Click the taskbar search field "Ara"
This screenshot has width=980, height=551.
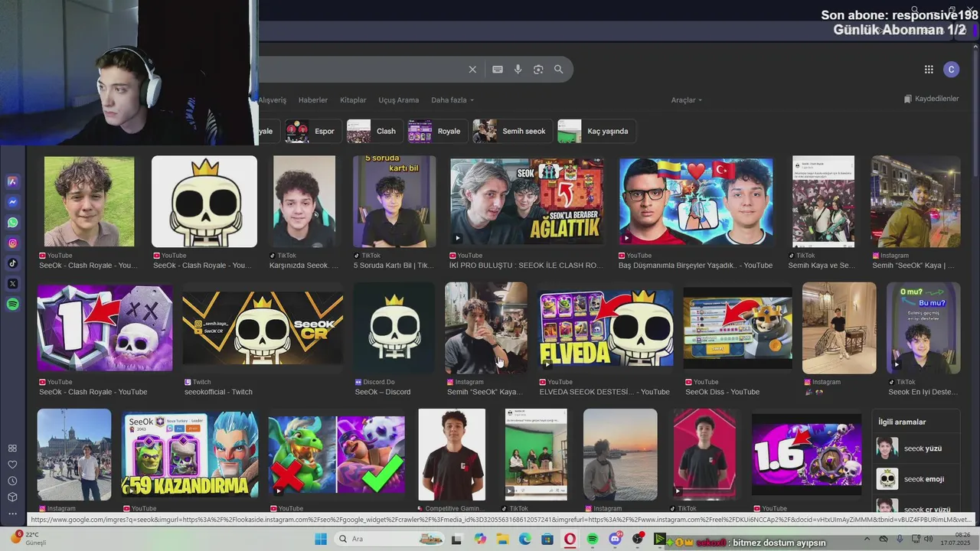coord(390,539)
